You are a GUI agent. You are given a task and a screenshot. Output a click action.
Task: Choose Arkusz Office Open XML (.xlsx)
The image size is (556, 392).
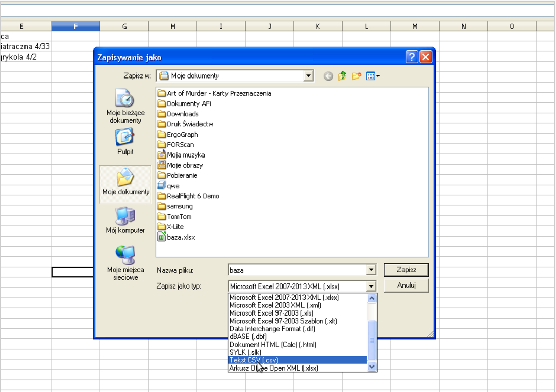point(297,368)
